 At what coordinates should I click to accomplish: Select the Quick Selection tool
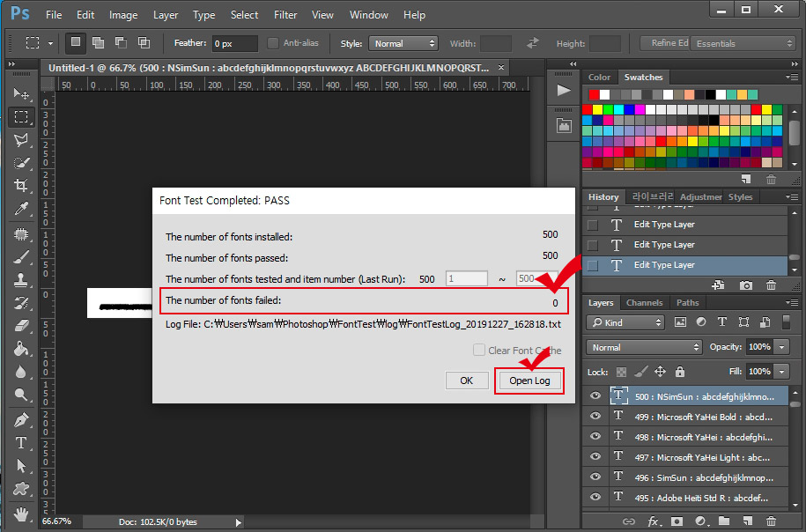(x=21, y=163)
